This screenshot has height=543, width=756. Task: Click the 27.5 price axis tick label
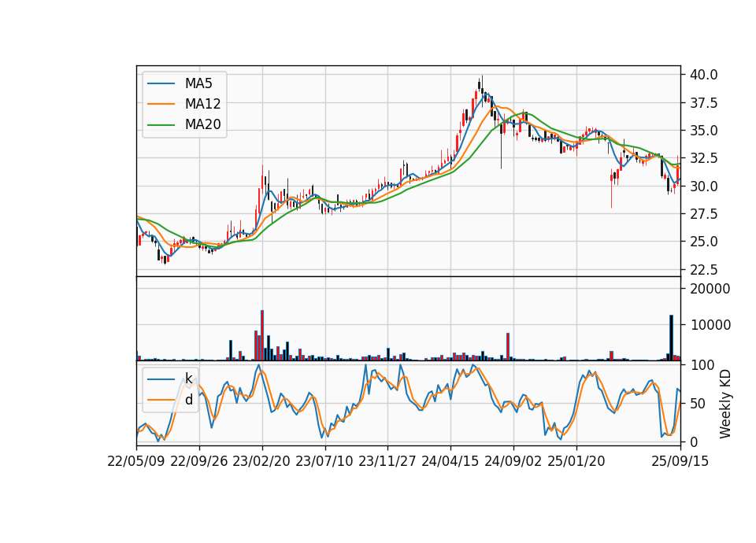[x=703, y=214]
